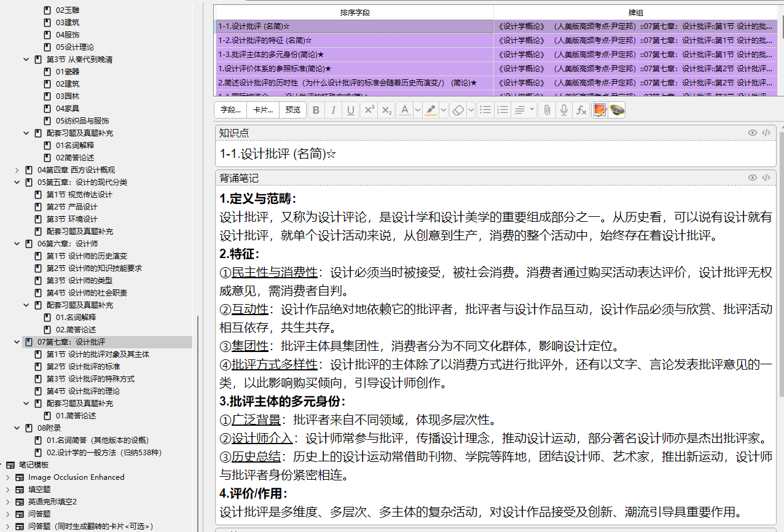Click into the 背诵笔记 field content
This screenshot has width=784, height=532.
[x=495, y=354]
